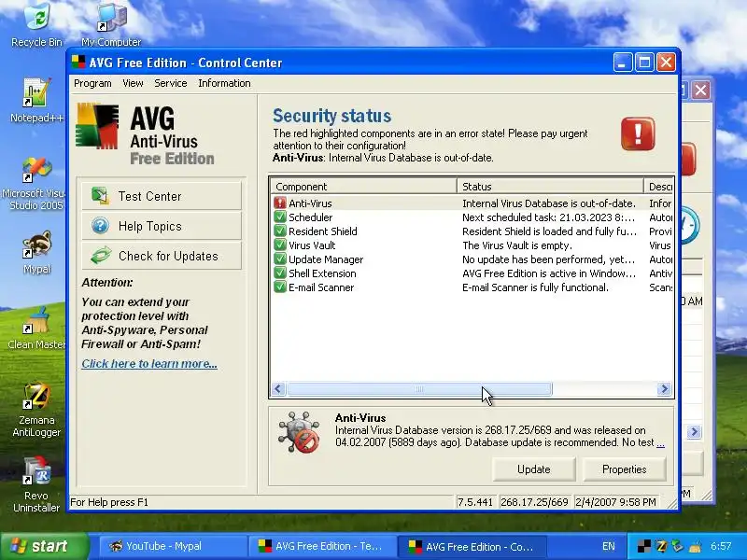Open the My Computer desktop icon
The image size is (747, 560).
[x=111, y=25]
